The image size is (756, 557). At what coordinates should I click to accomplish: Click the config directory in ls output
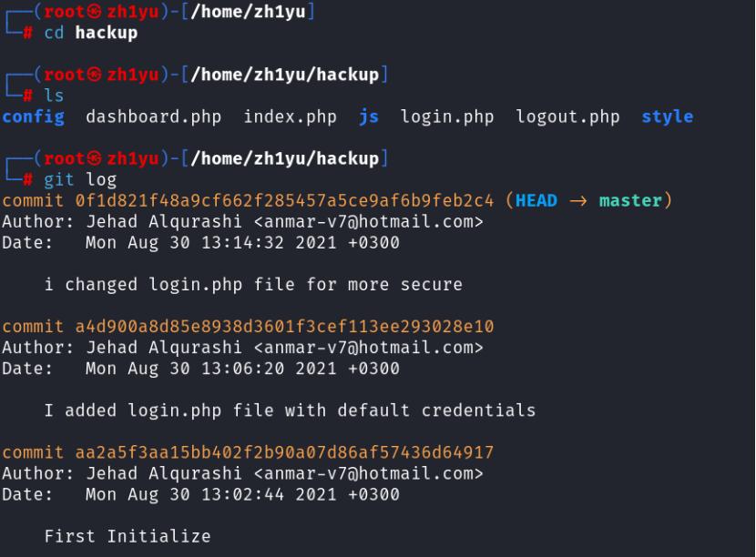(33, 116)
